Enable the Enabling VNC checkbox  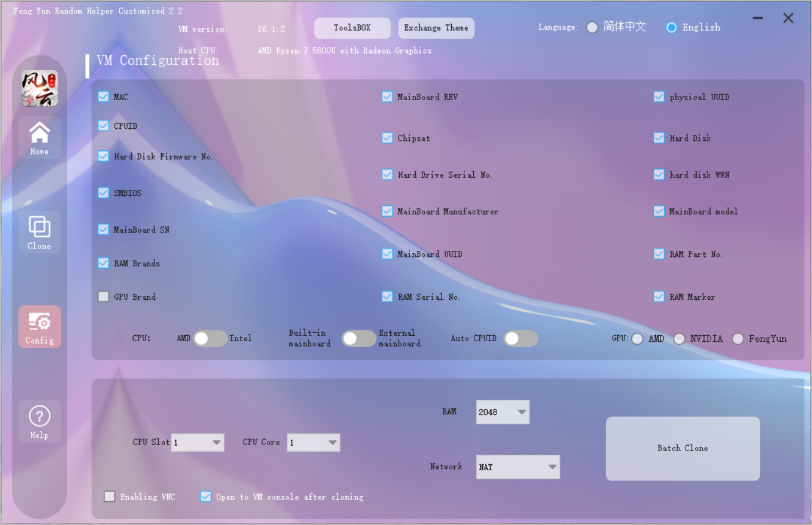pyautogui.click(x=110, y=496)
